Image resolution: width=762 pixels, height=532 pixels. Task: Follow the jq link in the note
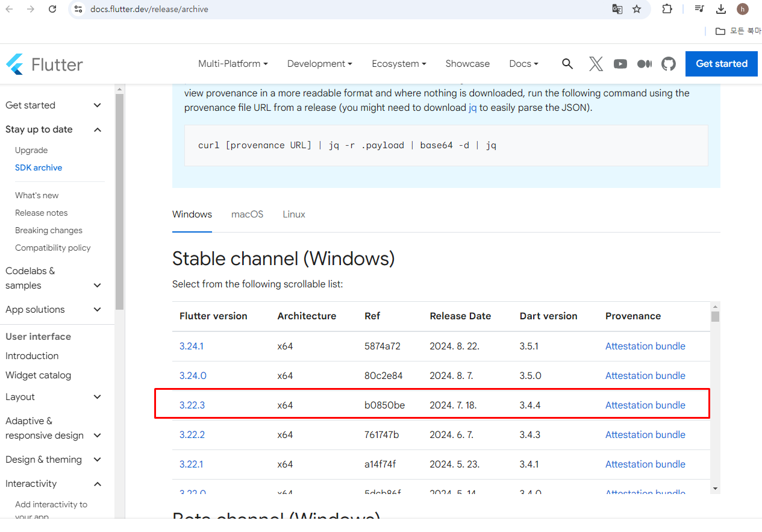pyautogui.click(x=473, y=108)
